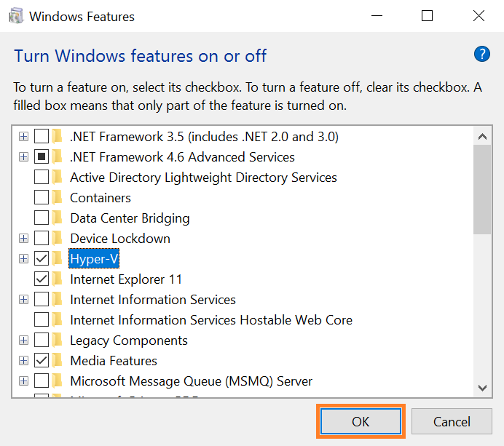504x446 pixels.
Task: Select the Hyper-V list entry
Action: (x=94, y=259)
